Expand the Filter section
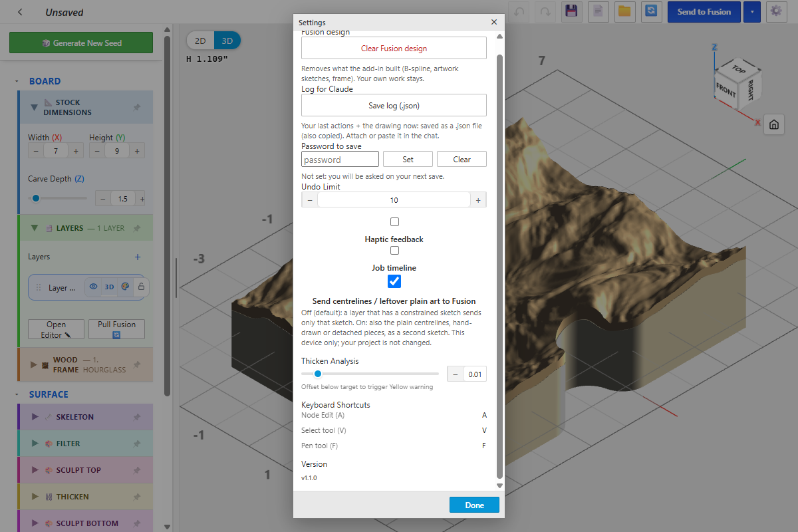The image size is (798, 532). [x=35, y=444]
